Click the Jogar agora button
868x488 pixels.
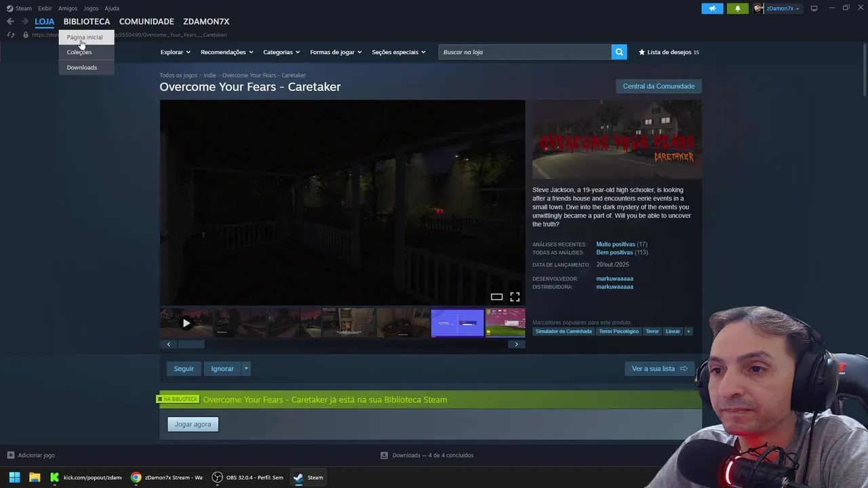(193, 424)
